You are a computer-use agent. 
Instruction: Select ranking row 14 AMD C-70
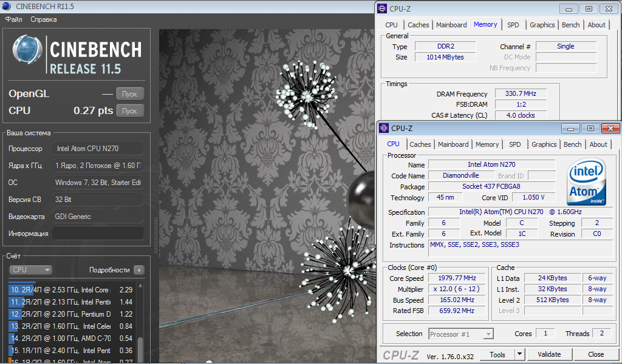click(72, 339)
